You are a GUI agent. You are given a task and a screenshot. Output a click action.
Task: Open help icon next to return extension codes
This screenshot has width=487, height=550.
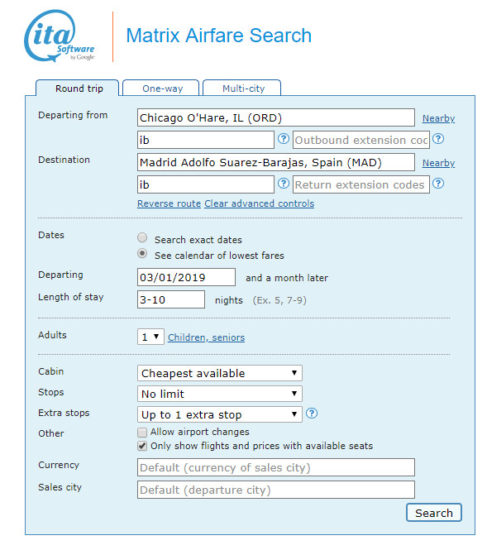[x=438, y=183]
